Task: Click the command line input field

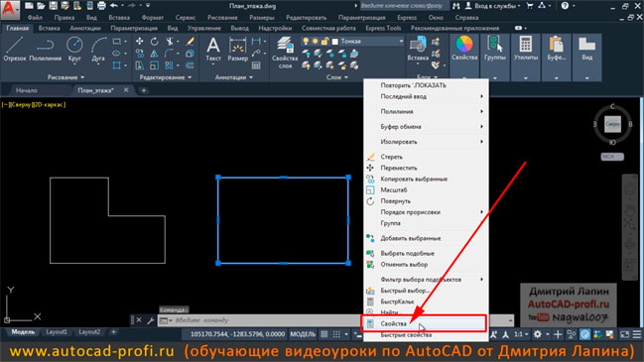Action: 334,320
